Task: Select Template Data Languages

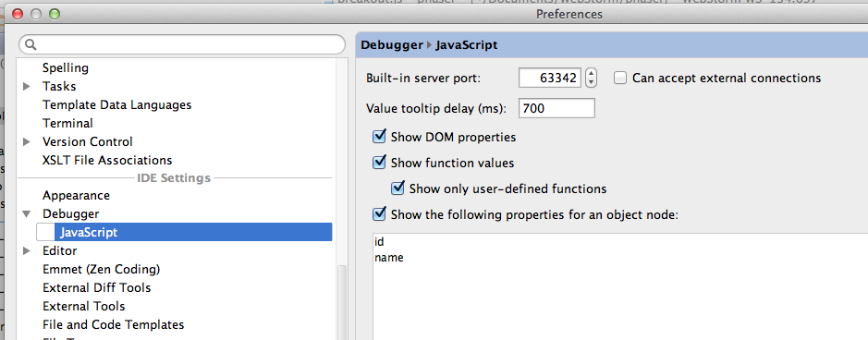Action: tap(116, 105)
